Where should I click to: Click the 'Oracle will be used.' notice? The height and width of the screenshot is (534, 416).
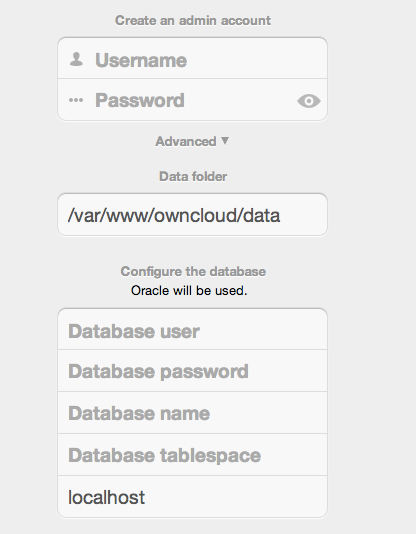click(x=189, y=290)
